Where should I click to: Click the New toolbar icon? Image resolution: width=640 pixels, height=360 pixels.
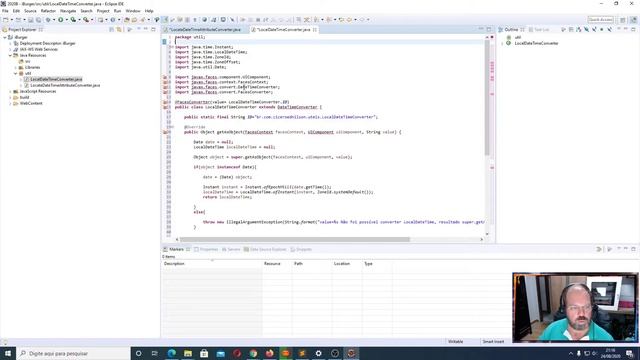(x=5, y=20)
